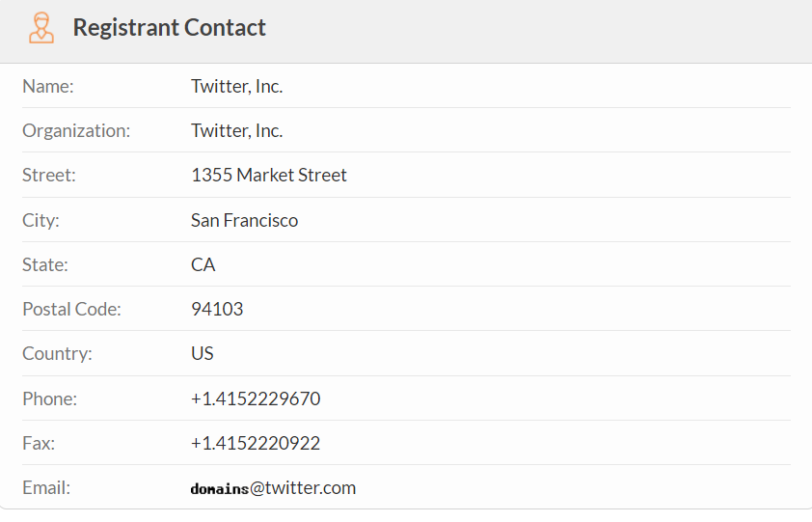Click the Fax: field label

[40, 444]
